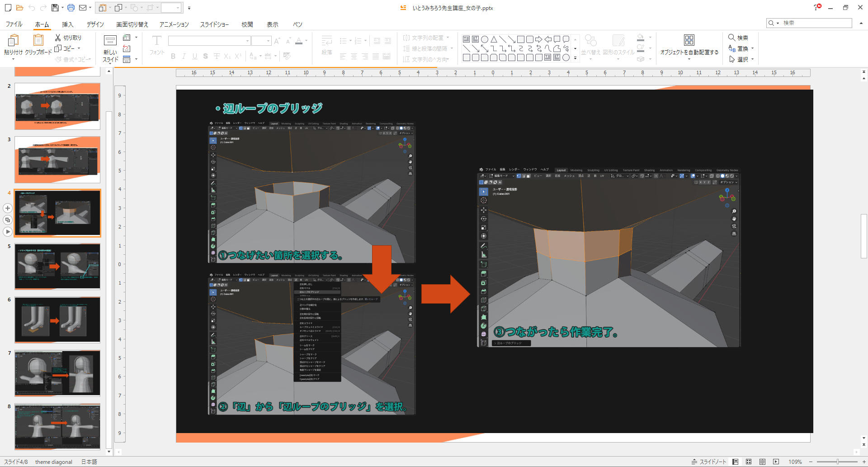
Task: Switch to the 挿入 tab
Action: click(67, 24)
